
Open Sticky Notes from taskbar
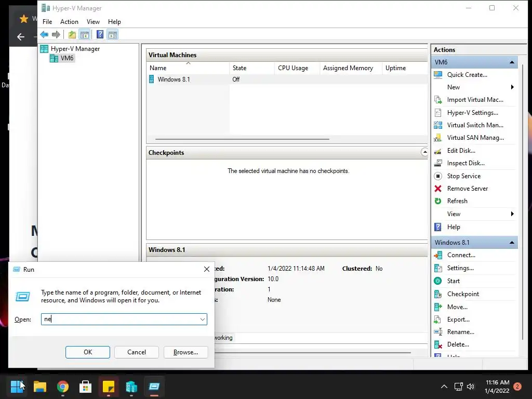[x=109, y=387]
